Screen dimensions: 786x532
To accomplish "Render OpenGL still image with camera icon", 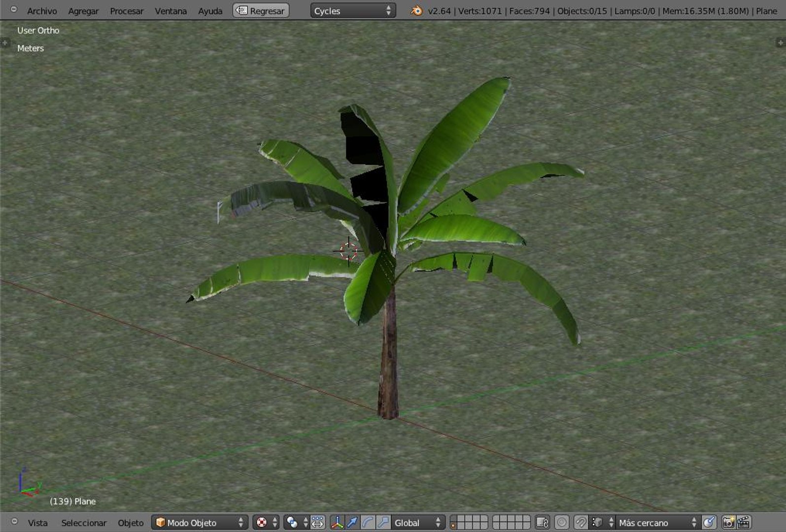I will click(x=728, y=523).
